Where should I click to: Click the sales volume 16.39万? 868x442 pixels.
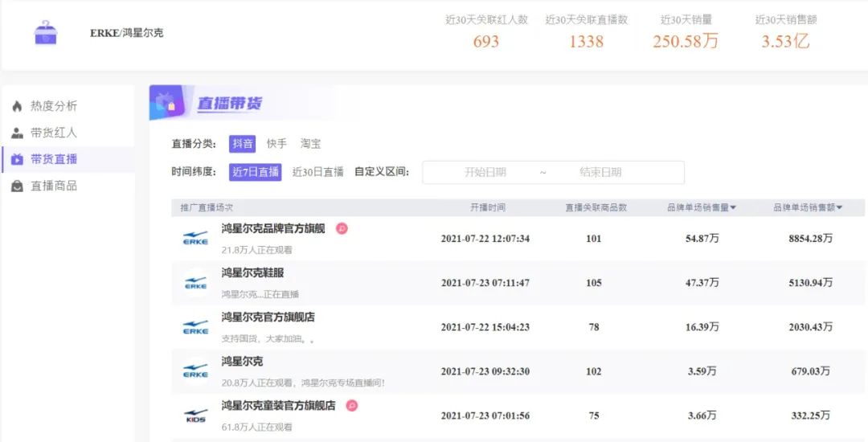[x=702, y=327]
